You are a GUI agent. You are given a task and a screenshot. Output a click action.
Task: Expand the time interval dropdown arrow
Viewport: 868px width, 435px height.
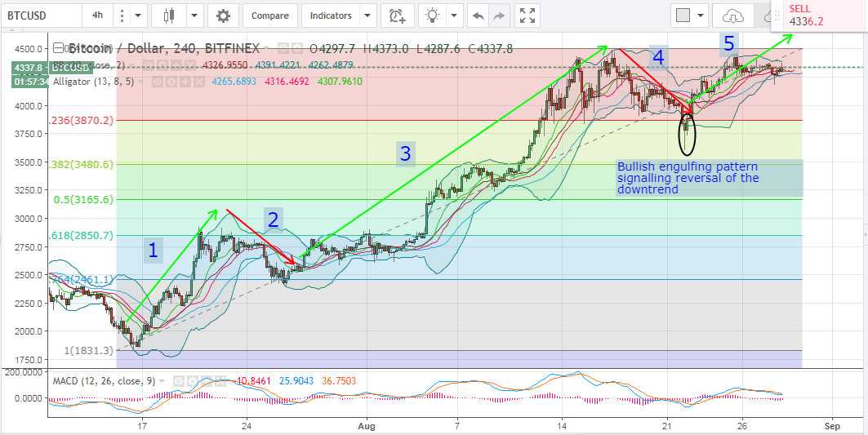pos(138,16)
